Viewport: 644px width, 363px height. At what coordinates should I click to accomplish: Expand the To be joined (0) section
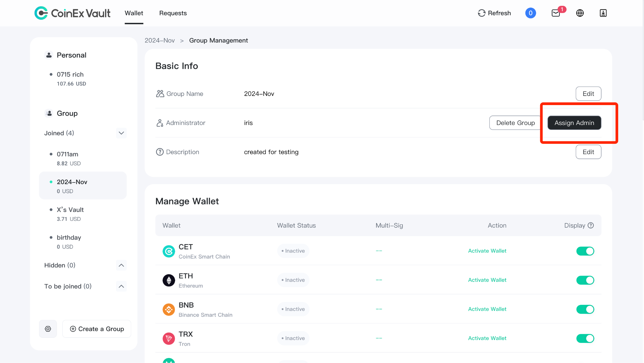click(121, 286)
